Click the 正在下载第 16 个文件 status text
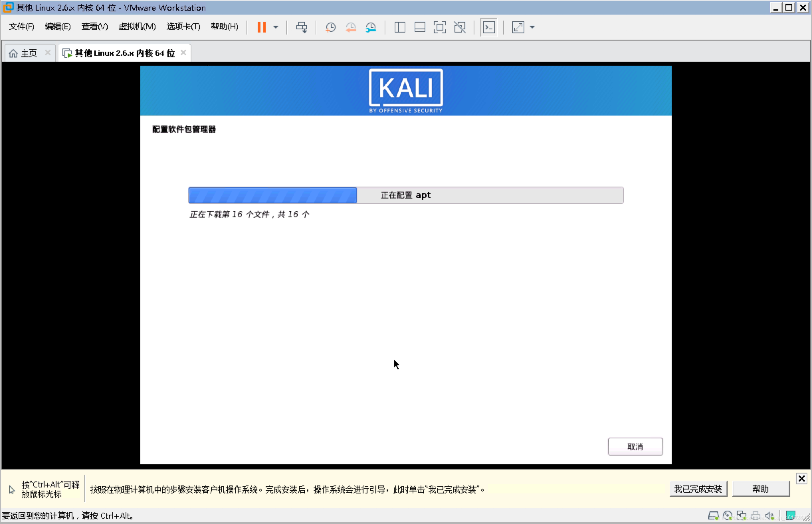The height and width of the screenshot is (524, 812). [250, 215]
